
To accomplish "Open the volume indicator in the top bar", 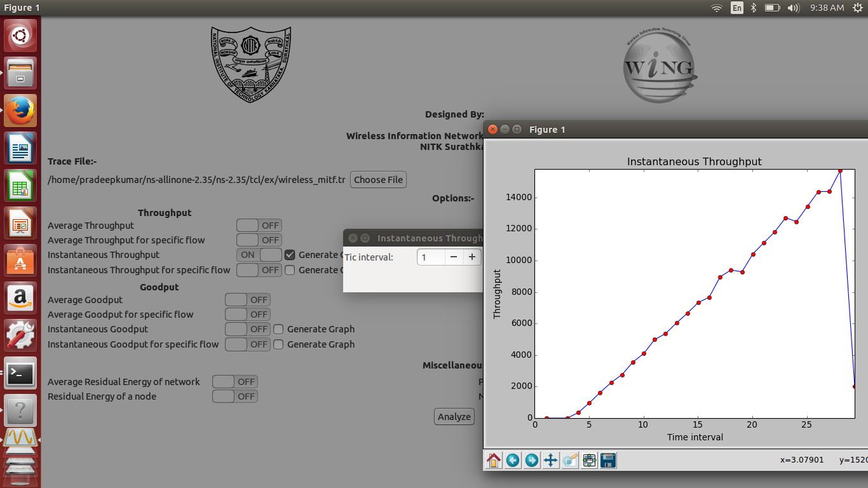I will coord(793,8).
